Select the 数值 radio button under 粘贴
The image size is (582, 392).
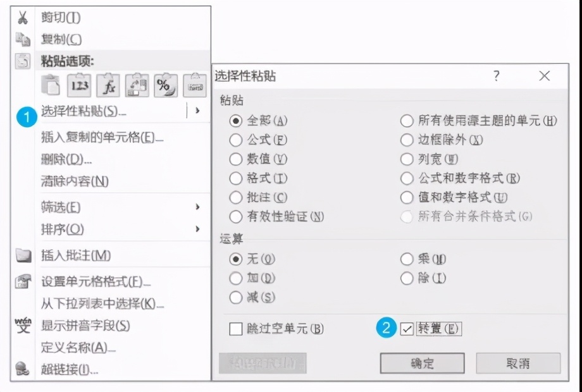[237, 159]
